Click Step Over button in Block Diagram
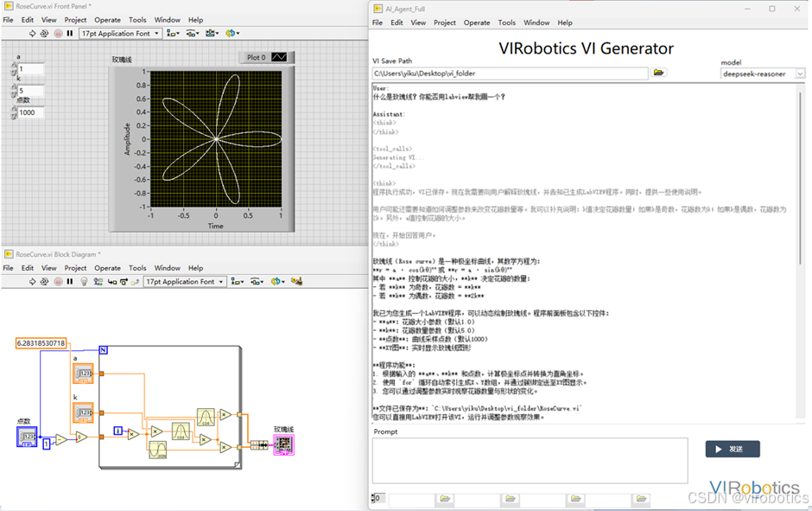 point(124,281)
